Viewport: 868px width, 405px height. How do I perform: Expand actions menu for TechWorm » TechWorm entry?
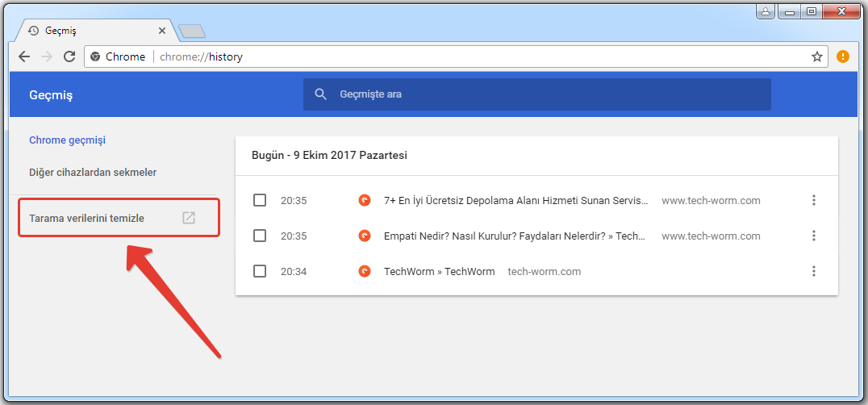tap(814, 271)
